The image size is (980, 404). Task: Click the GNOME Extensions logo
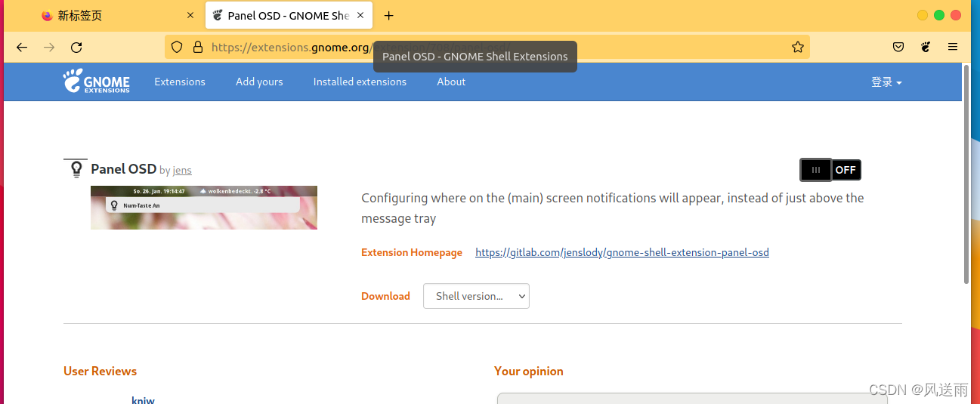coord(97,82)
